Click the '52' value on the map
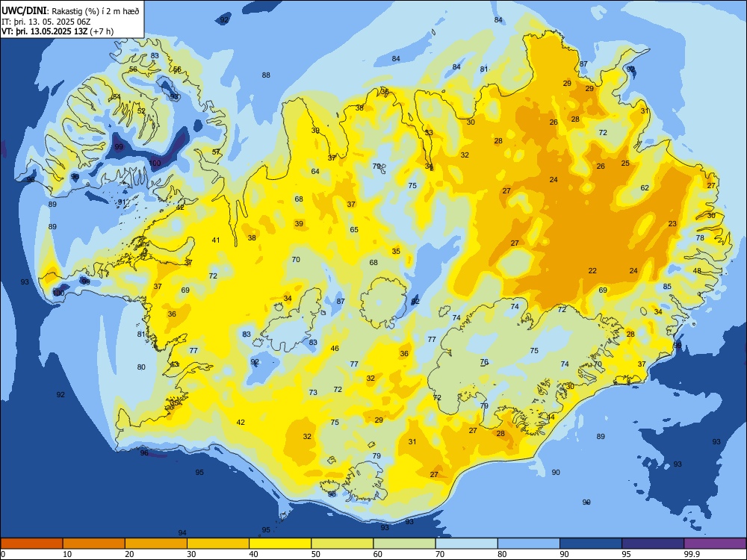The width and height of the screenshot is (747, 560). click(x=141, y=111)
